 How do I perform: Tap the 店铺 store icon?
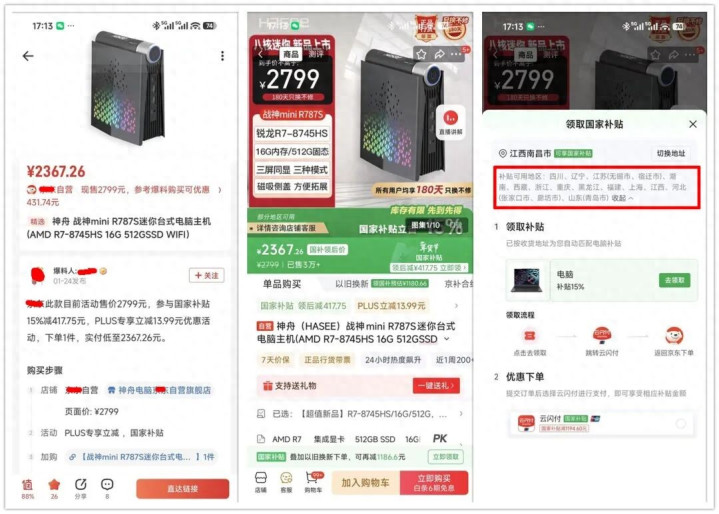click(x=261, y=482)
